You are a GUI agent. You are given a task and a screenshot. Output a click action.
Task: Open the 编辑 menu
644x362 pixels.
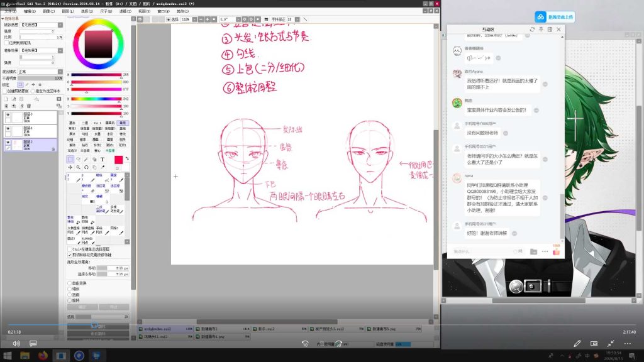click(x=29, y=11)
